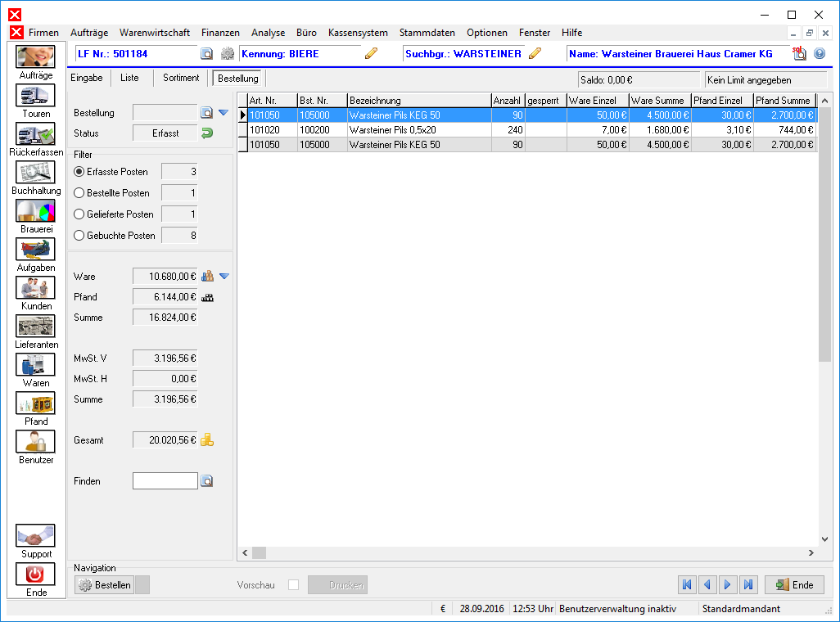Click the search icon next to Finden field

pyautogui.click(x=206, y=480)
